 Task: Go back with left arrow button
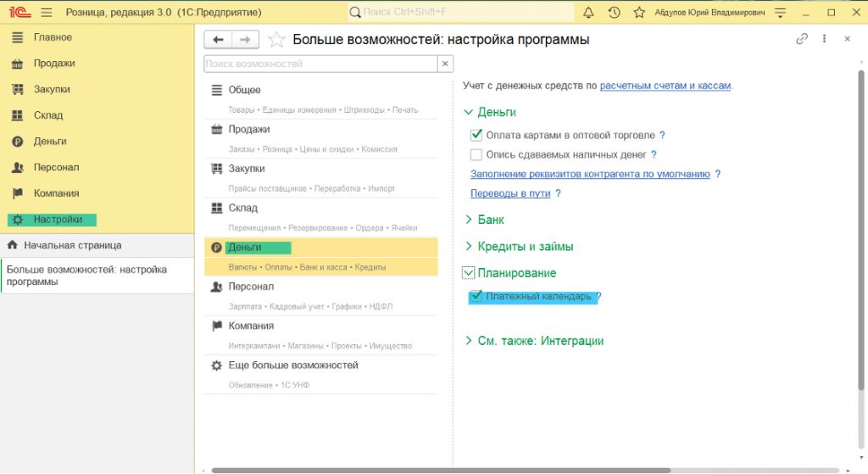point(218,39)
